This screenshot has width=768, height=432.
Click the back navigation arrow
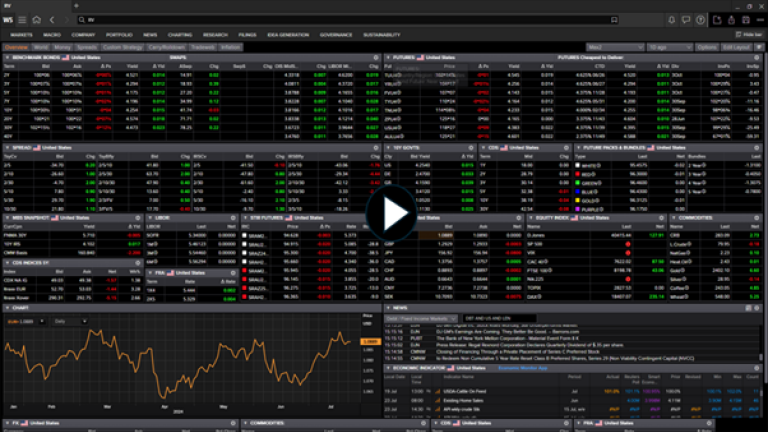(51, 19)
